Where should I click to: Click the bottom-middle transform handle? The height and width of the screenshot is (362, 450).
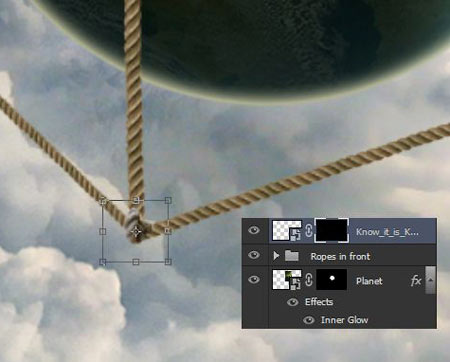tap(136, 262)
